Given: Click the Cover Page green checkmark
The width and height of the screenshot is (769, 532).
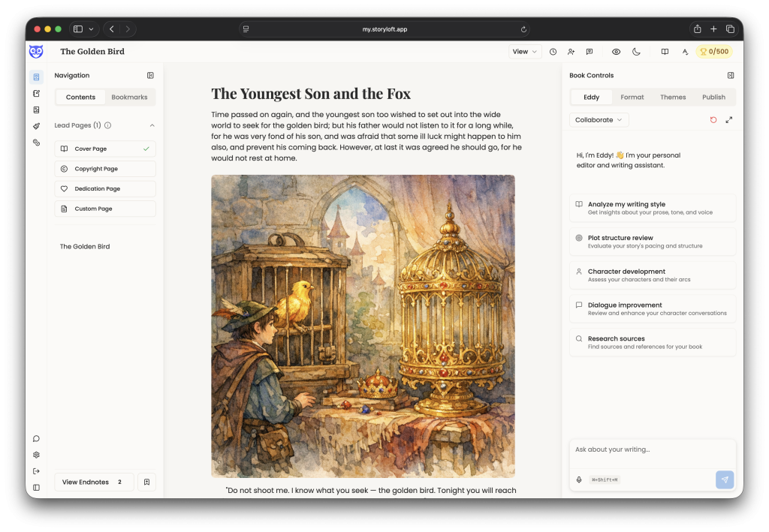Looking at the screenshot, I should (146, 149).
